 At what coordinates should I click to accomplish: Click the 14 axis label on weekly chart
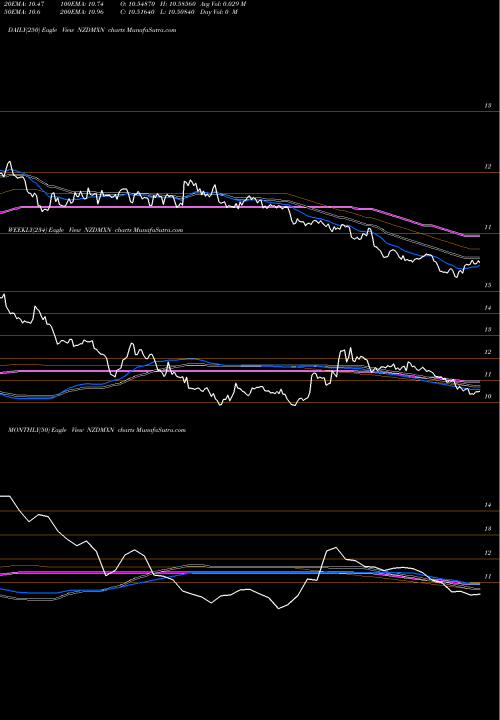(x=488, y=308)
